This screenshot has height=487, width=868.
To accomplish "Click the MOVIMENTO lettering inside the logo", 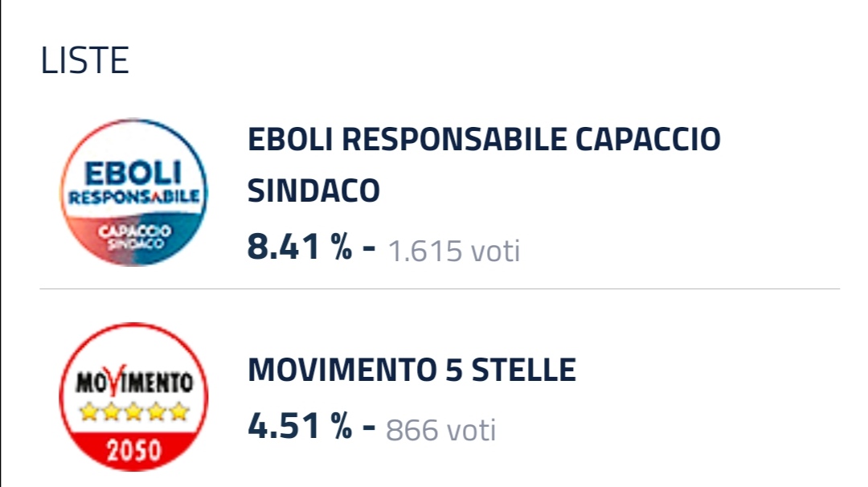I will pyautogui.click(x=134, y=381).
